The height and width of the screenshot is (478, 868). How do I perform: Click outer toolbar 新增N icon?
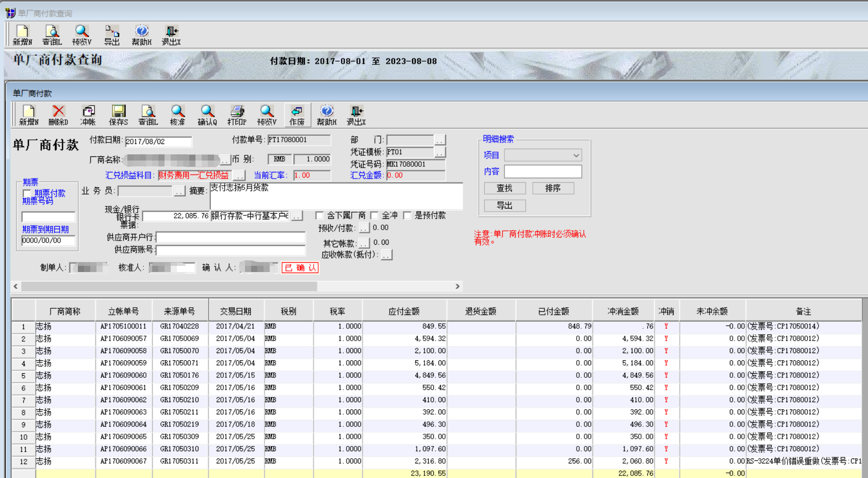click(23, 35)
